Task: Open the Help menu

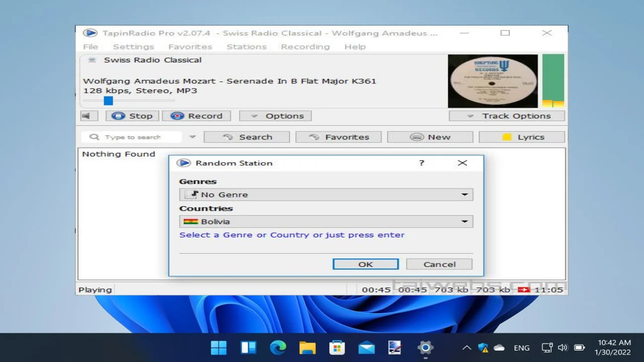Action: point(355,47)
